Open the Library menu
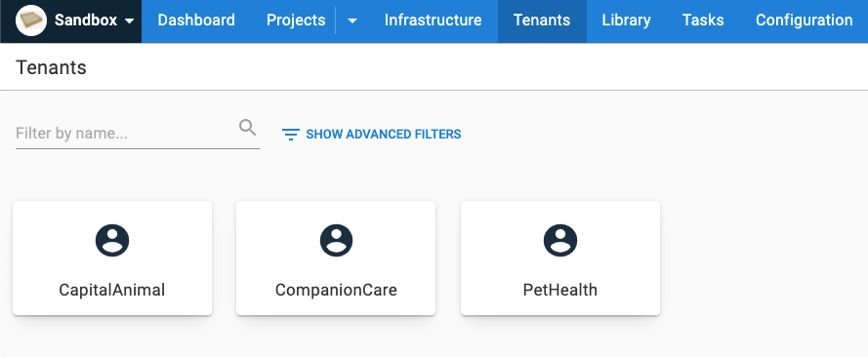Image resolution: width=868 pixels, height=357 pixels. 626,20
